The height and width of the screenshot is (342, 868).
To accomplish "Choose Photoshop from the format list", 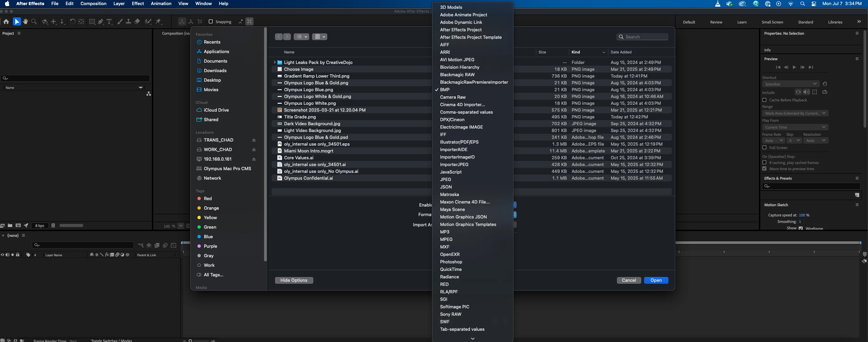I will click(451, 262).
